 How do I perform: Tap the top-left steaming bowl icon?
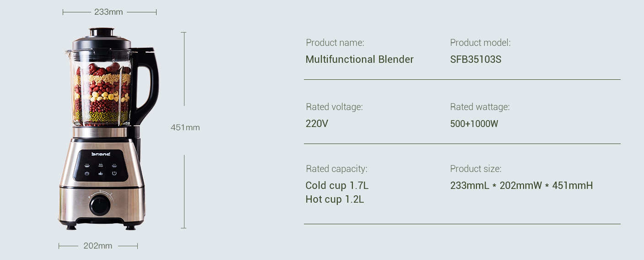(87, 166)
